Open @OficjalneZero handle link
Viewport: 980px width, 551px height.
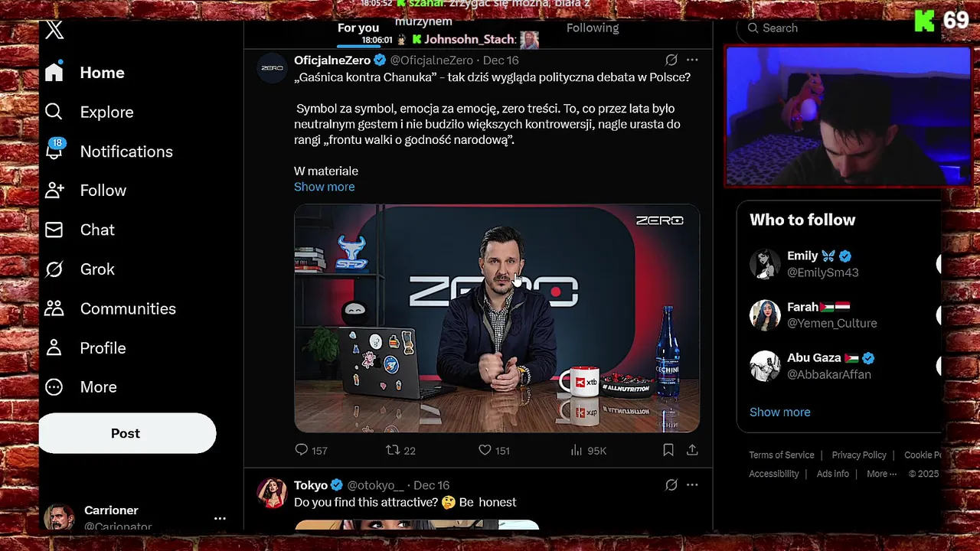point(432,60)
